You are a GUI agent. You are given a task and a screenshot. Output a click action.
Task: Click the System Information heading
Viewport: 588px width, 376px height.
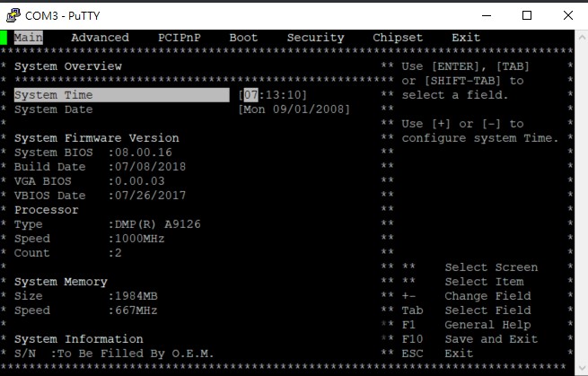79,339
